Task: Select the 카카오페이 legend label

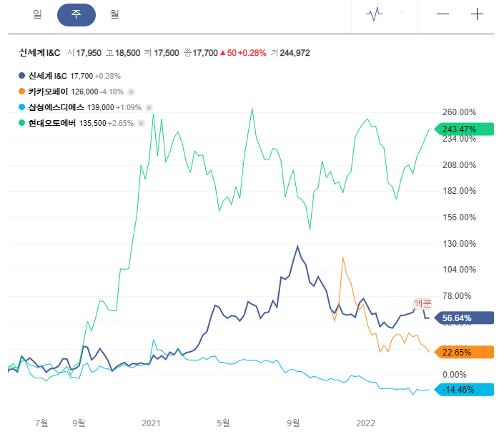Action: point(48,92)
